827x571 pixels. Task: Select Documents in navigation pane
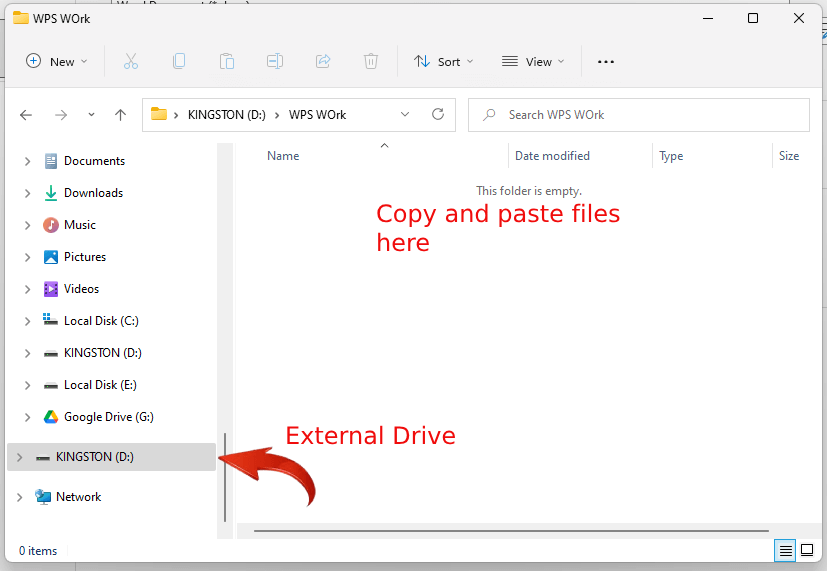click(94, 161)
